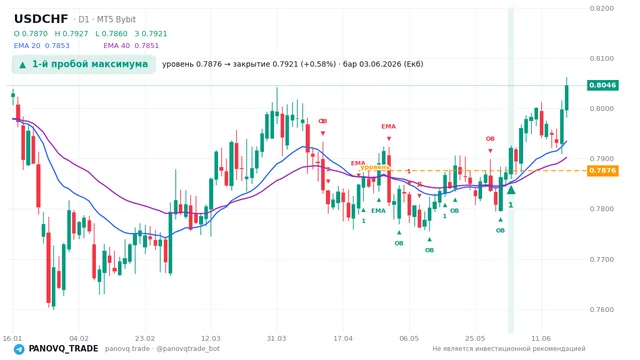Image resolution: width=640 pixels, height=360 pixels.
Task: Click the 0.8000 price axis label
Action: pyautogui.click(x=602, y=109)
